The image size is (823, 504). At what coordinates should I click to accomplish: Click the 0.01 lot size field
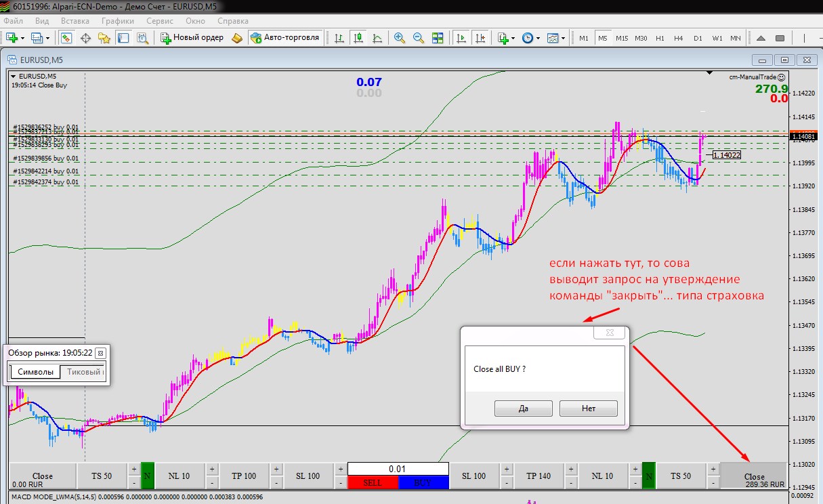tap(398, 469)
